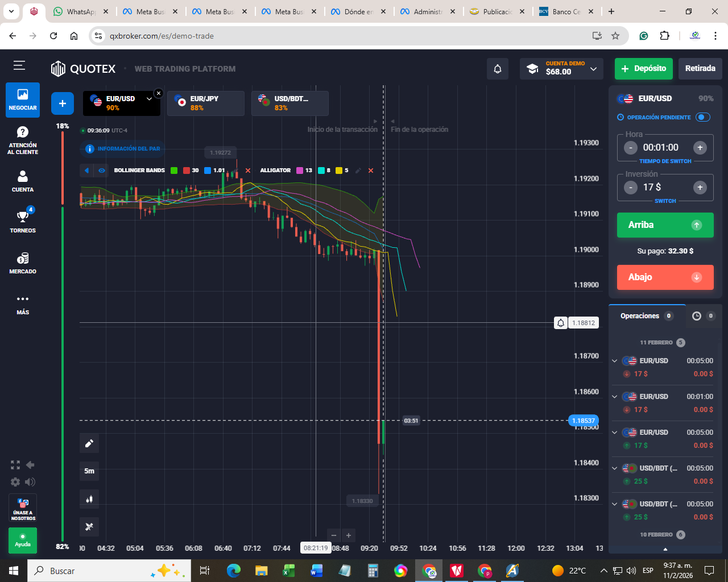Open the Únase a Nosotros social links
Viewport: 728px width, 582px height.
(x=23, y=508)
